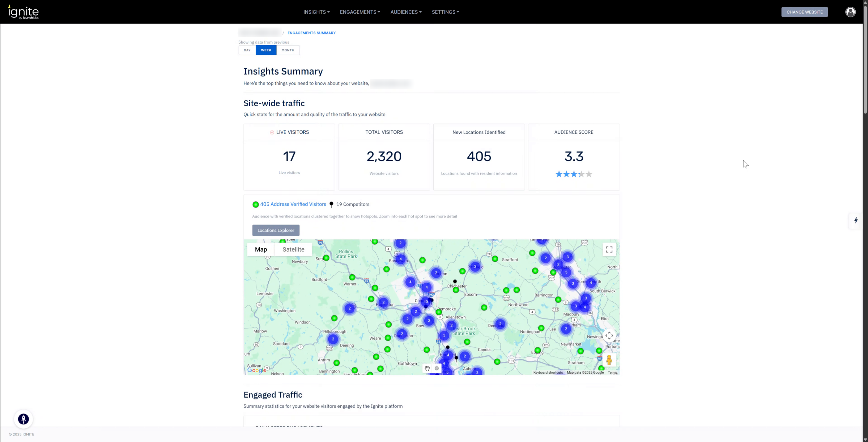This screenshot has width=868, height=442.
Task: Expand the AUDIENCES dropdown menu
Action: pos(406,12)
